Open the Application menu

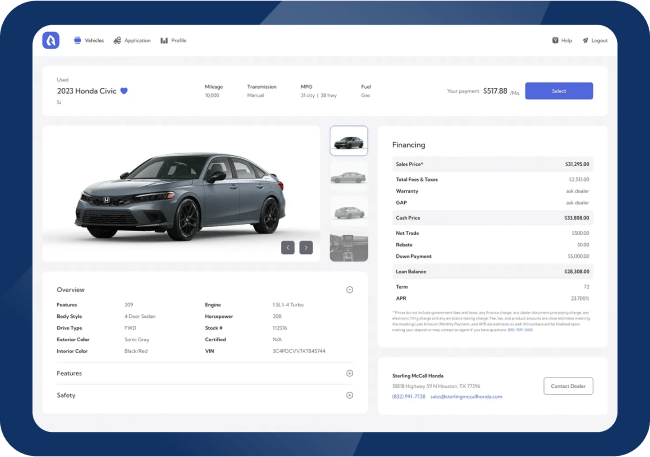tap(132, 40)
